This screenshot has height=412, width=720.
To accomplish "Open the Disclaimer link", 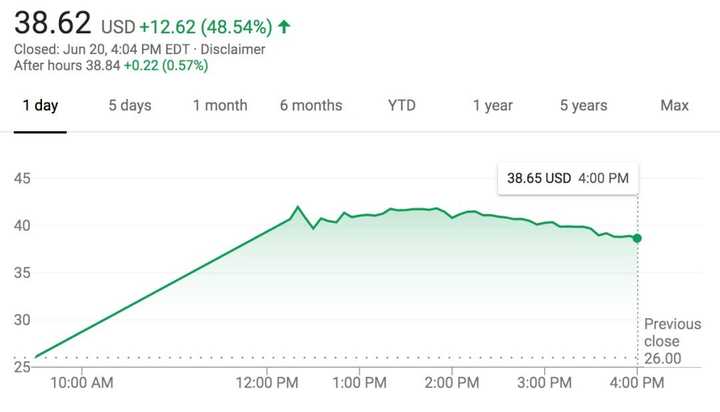I will [238, 48].
